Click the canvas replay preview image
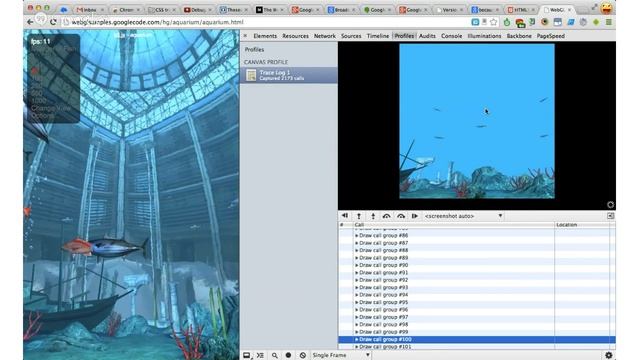640x360 pixels. click(477, 121)
